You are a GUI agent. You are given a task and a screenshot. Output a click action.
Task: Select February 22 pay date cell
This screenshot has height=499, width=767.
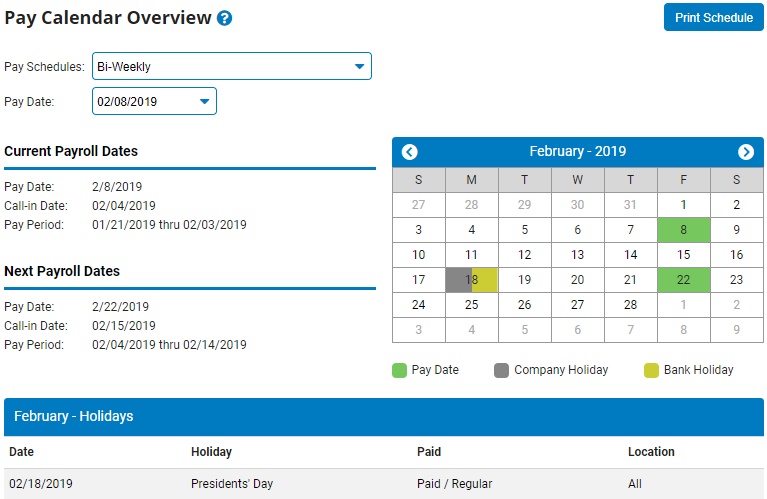pos(684,280)
